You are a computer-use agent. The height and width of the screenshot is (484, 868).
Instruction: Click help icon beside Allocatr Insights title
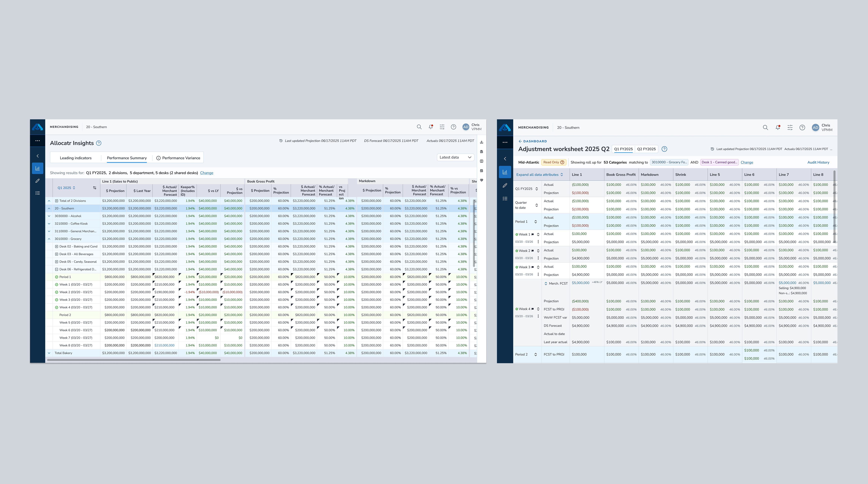[99, 143]
